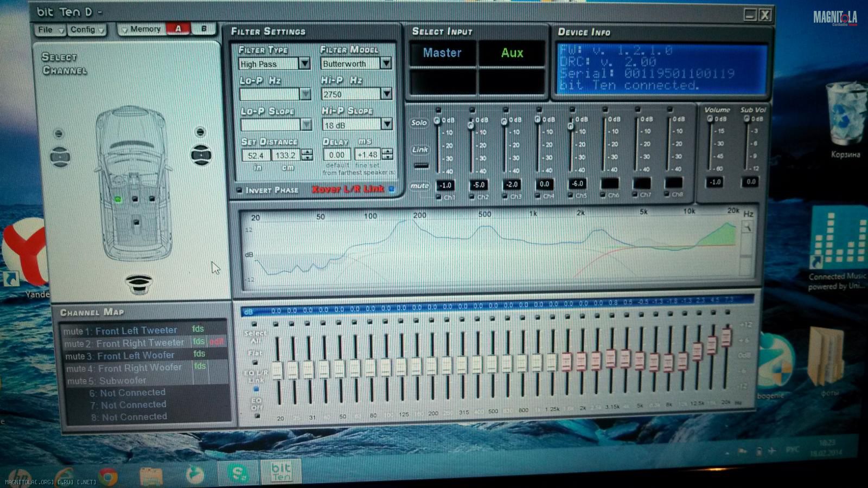
Task: Open the Recycle Bin (Корзина) desktop icon
Action: (846, 120)
